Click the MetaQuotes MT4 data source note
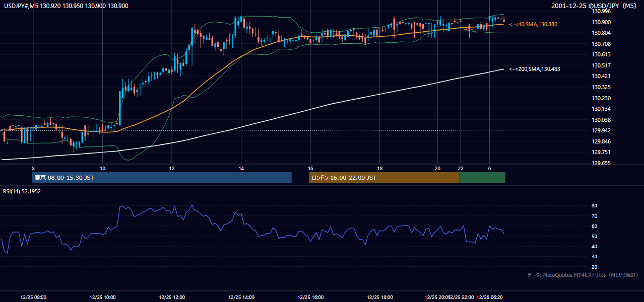This screenshot has width=644, height=302. 583,275
